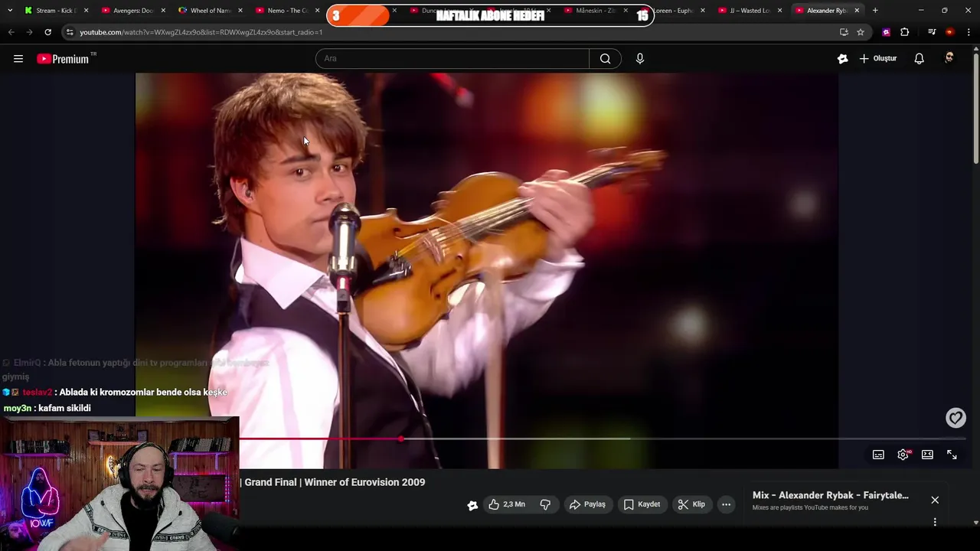Click the Grand Final Winner of Eurovision 2009 title
This screenshot has width=980, height=551.
click(x=335, y=482)
